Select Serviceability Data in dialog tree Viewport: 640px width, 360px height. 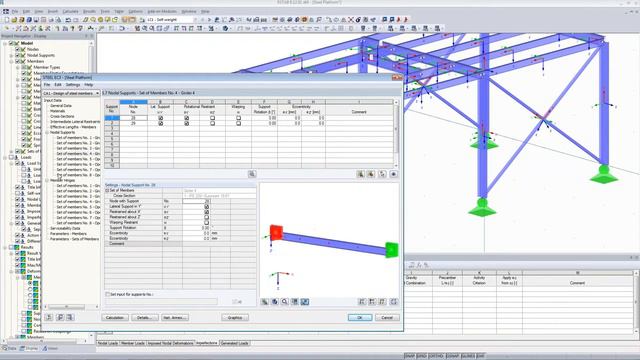point(65,228)
